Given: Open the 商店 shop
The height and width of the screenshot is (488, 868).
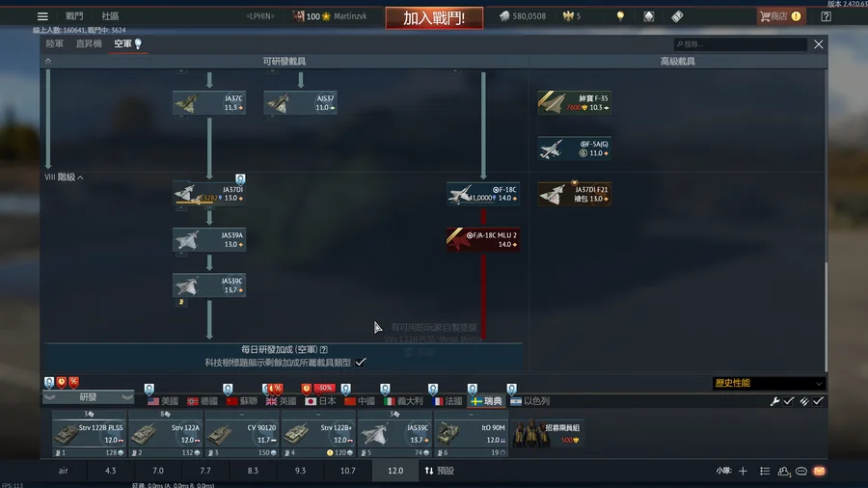Looking at the screenshot, I should (780, 16).
